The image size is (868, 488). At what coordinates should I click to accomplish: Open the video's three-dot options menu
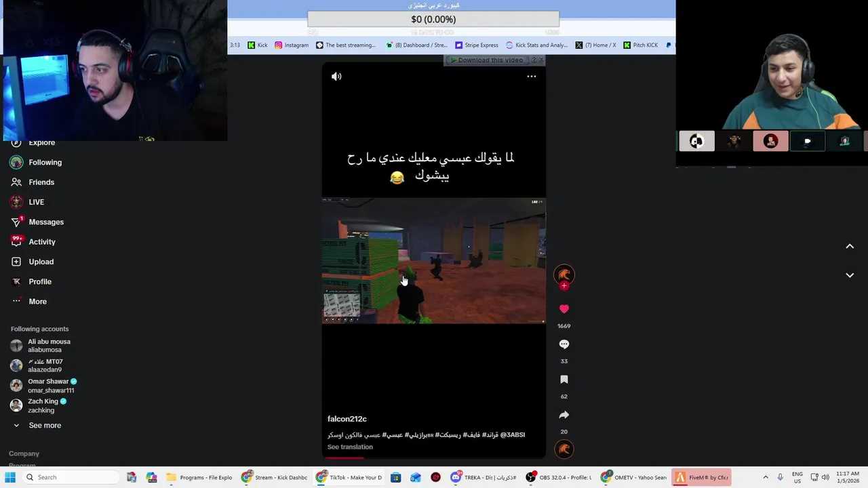pyautogui.click(x=532, y=77)
